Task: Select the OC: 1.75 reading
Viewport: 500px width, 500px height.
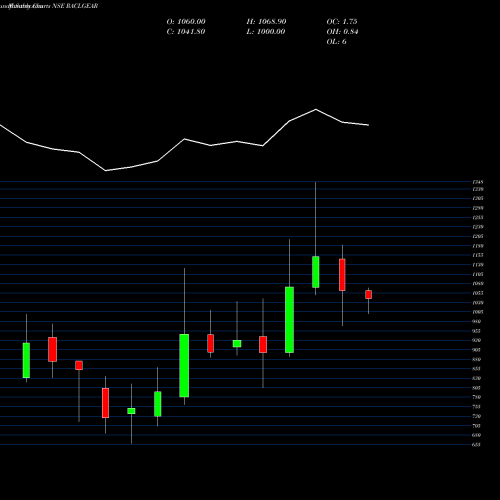Action: (x=342, y=22)
